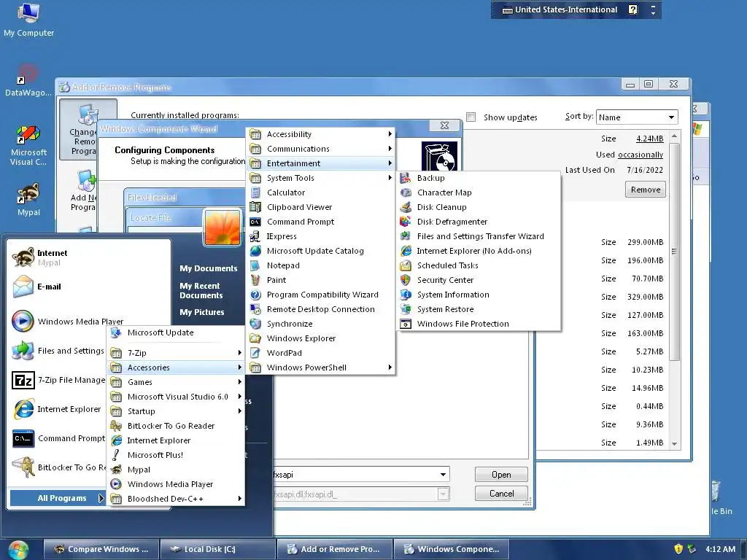The image size is (747, 560).
Task: Select Accessories in All Programs
Action: pyautogui.click(x=176, y=367)
